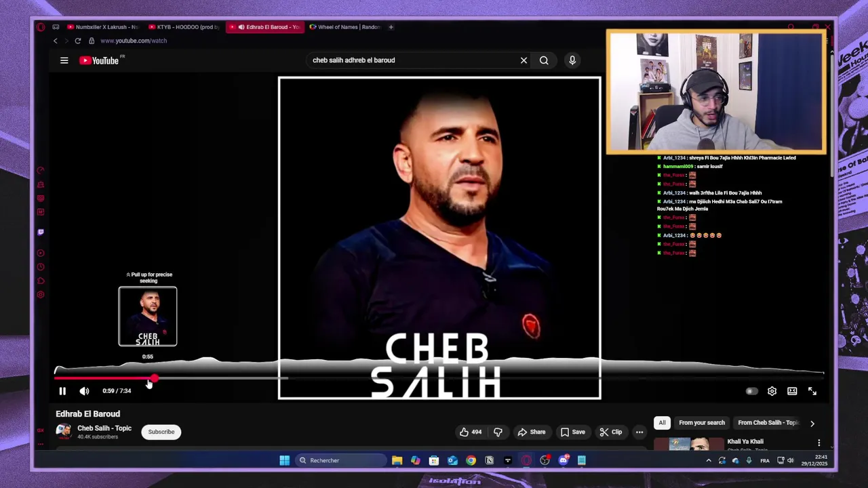The height and width of the screenshot is (488, 868).
Task: Subscribe to Cheb Salih - Topic
Action: click(161, 432)
